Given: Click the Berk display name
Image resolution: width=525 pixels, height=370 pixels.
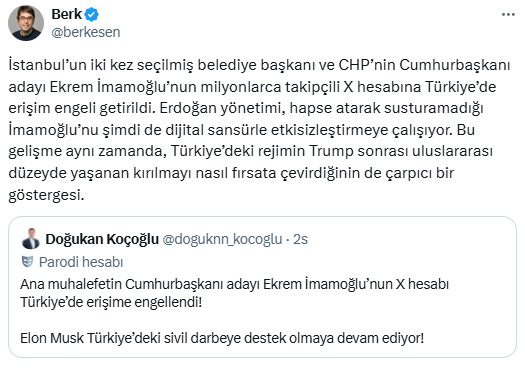Looking at the screenshot, I should [x=66, y=14].
